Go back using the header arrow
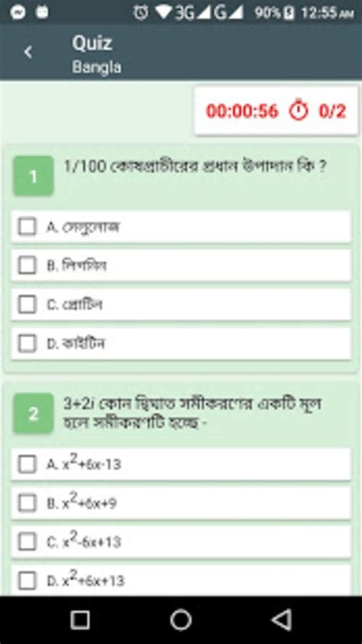The width and height of the screenshot is (362, 644). point(27,52)
